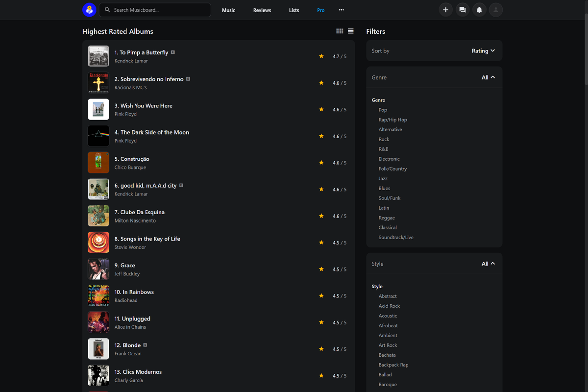Select the Jazz genre filter
This screenshot has height=392, width=588.
coord(383,179)
